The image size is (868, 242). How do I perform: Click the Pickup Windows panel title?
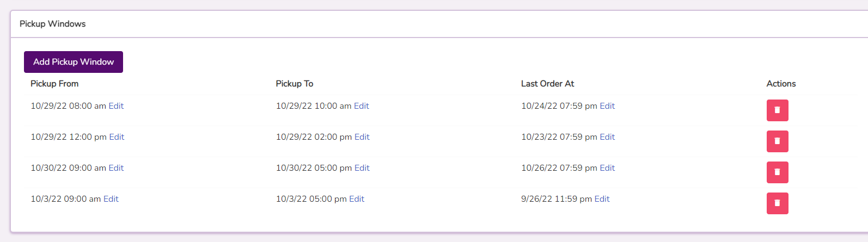coord(53,24)
